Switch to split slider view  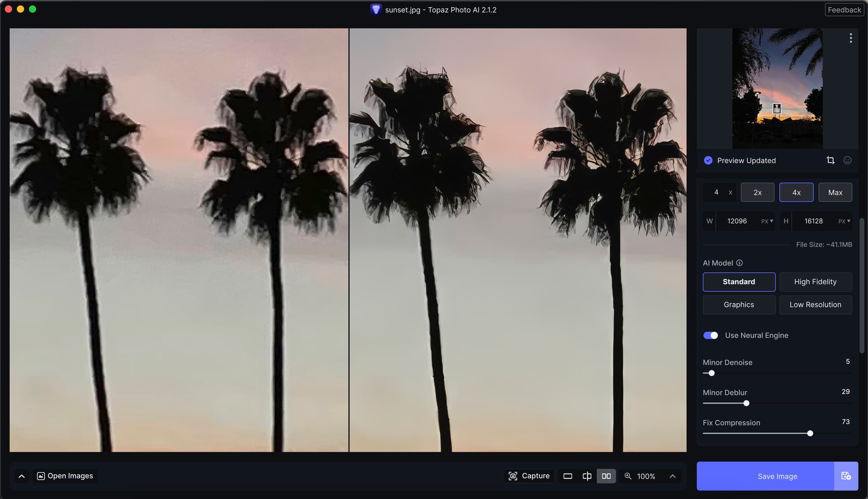point(587,476)
